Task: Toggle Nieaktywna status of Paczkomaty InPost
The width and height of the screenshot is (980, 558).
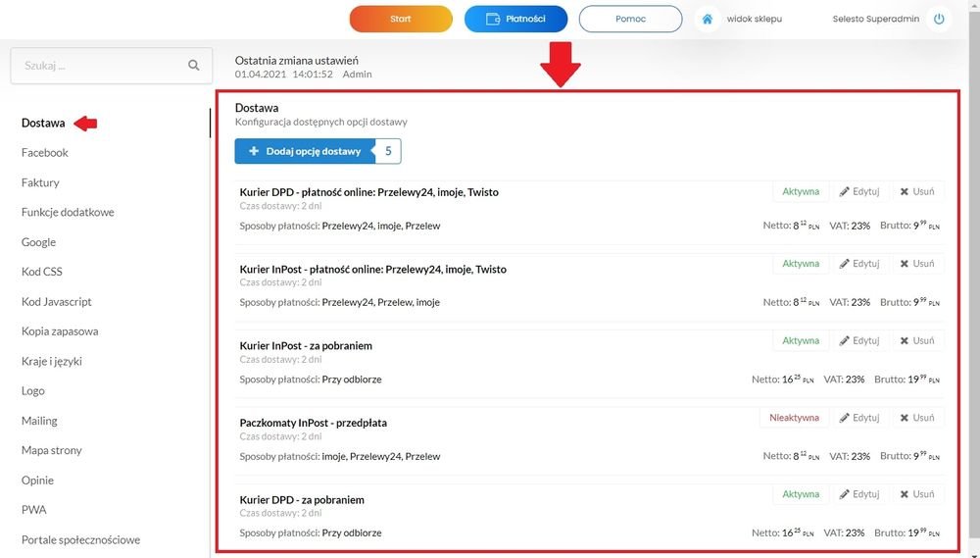Action: (x=794, y=418)
